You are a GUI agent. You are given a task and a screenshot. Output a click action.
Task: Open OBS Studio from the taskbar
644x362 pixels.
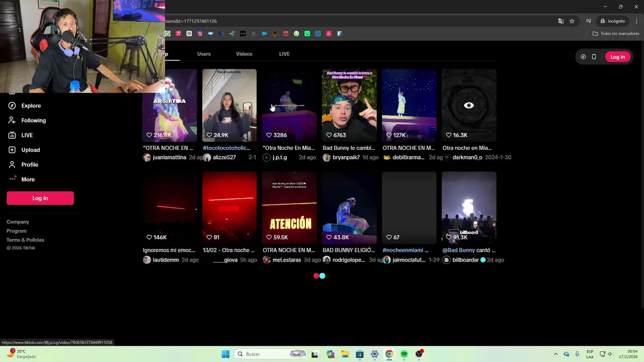[419, 354]
